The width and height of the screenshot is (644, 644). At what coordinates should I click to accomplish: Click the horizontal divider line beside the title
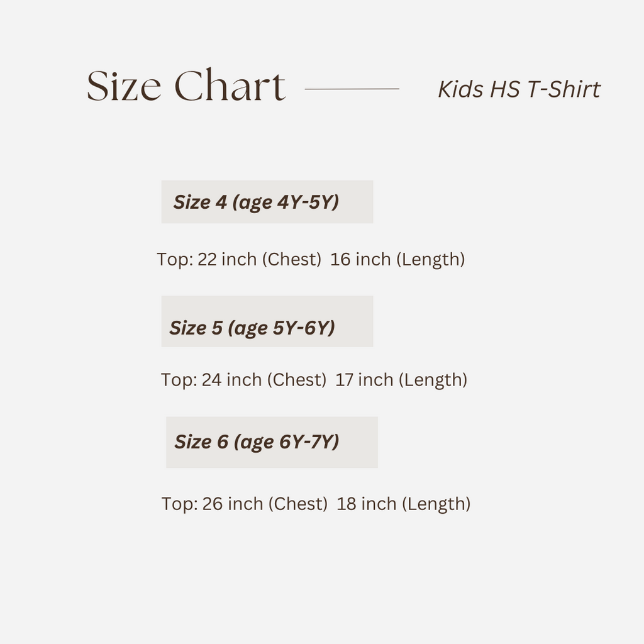coord(352,89)
